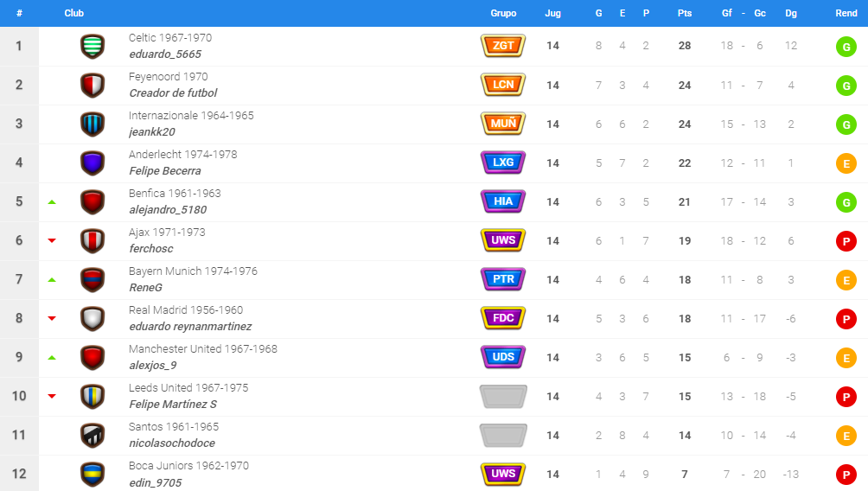Open manager ferchosc profile
The image size is (868, 491).
(151, 249)
